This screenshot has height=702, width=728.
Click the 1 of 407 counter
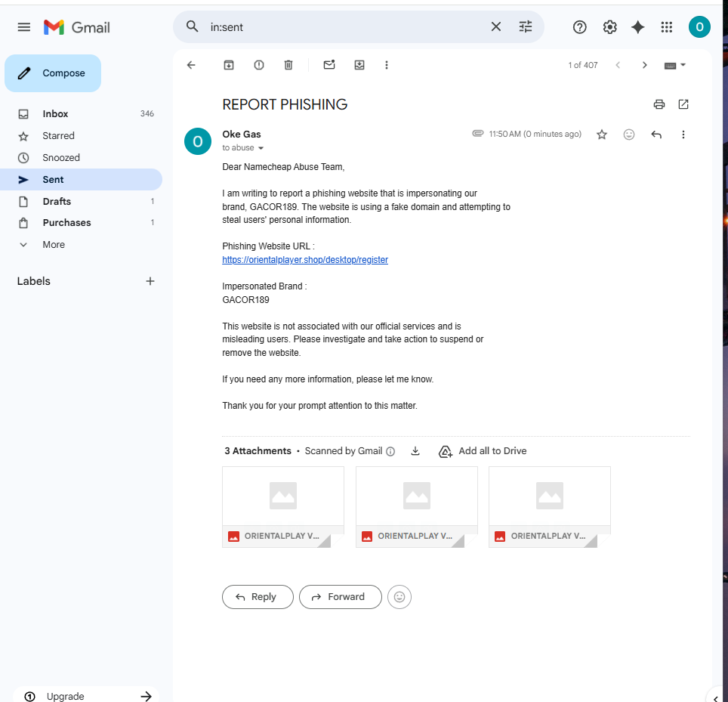583,65
